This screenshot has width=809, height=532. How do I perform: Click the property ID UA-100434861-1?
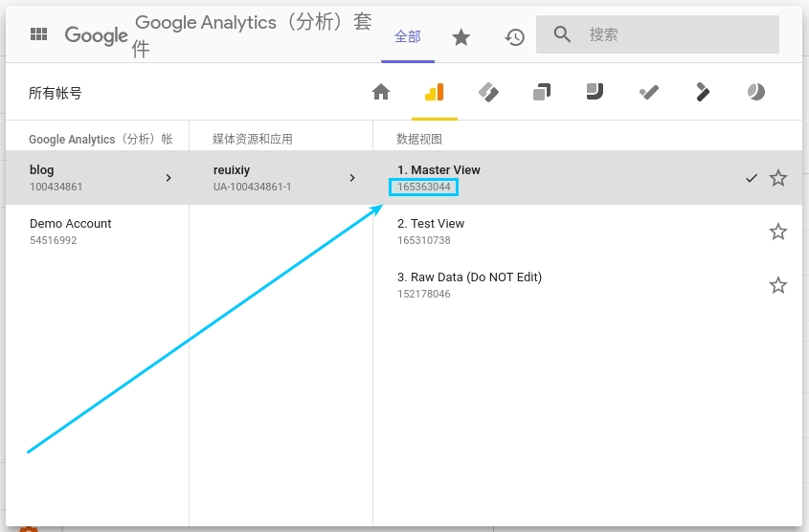point(253,187)
